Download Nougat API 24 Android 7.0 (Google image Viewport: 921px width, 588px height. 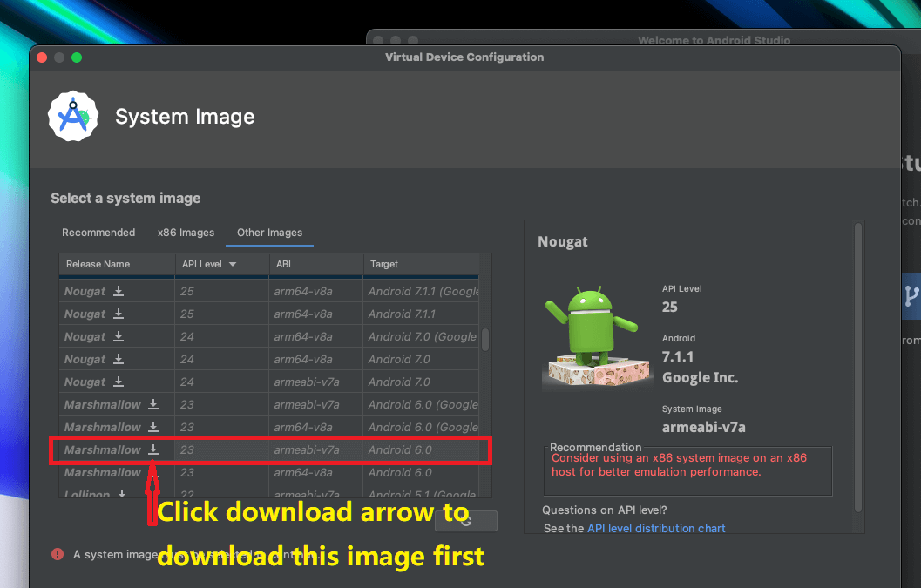click(118, 336)
